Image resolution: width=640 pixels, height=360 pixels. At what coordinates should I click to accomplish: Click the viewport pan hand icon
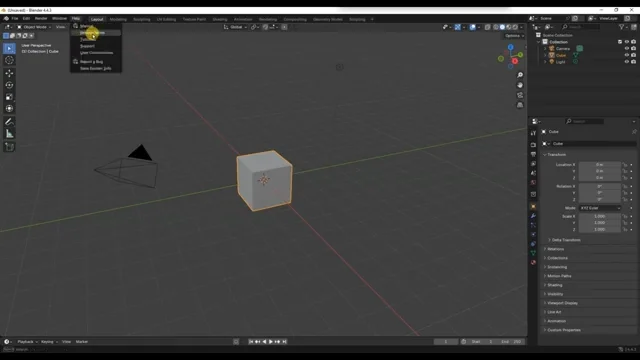pos(520,85)
